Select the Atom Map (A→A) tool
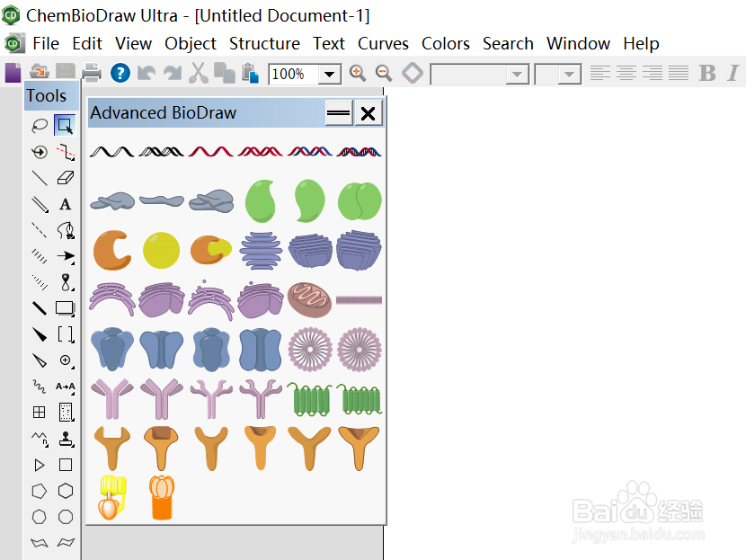Image resolution: width=746 pixels, height=560 pixels. [x=66, y=387]
